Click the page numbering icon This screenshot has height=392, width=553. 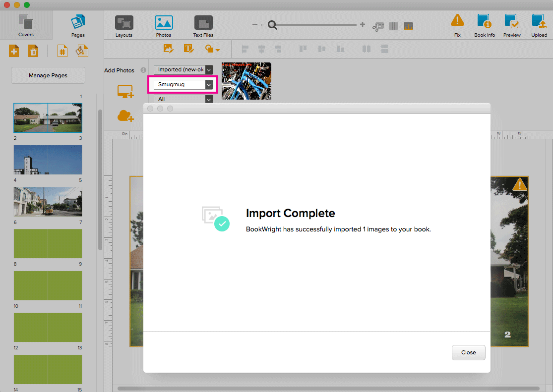pos(62,51)
